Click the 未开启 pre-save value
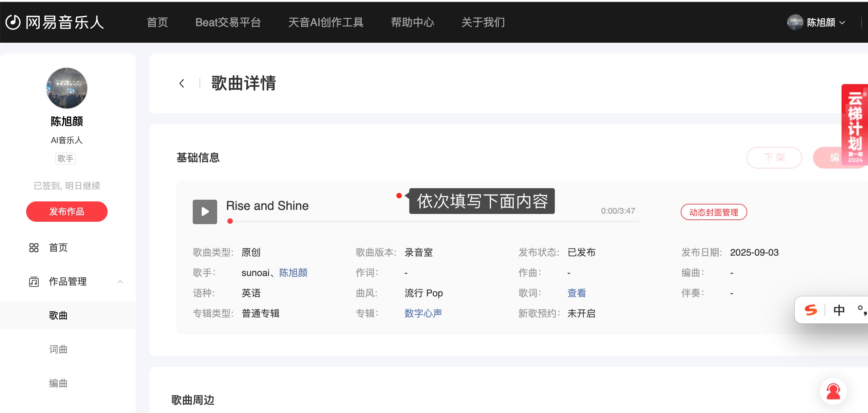868x413 pixels. click(581, 313)
